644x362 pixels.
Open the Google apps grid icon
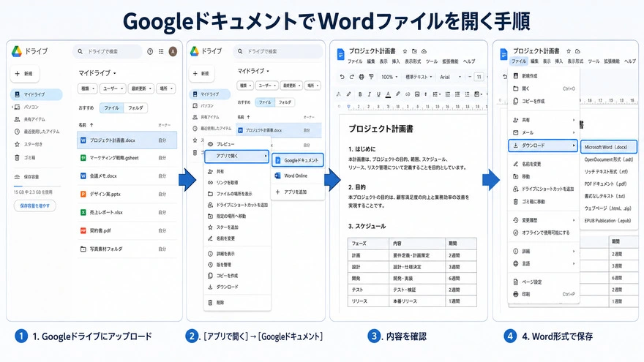coord(161,51)
